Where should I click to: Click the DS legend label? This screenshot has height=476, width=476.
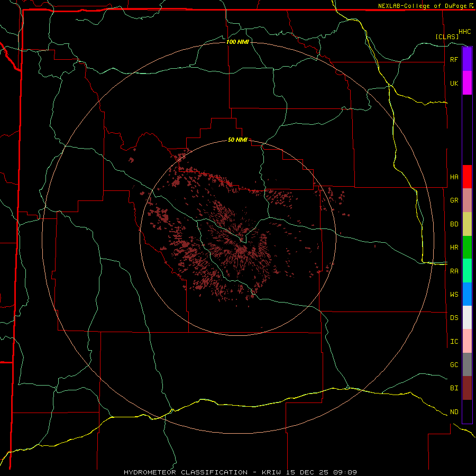[x=454, y=318]
